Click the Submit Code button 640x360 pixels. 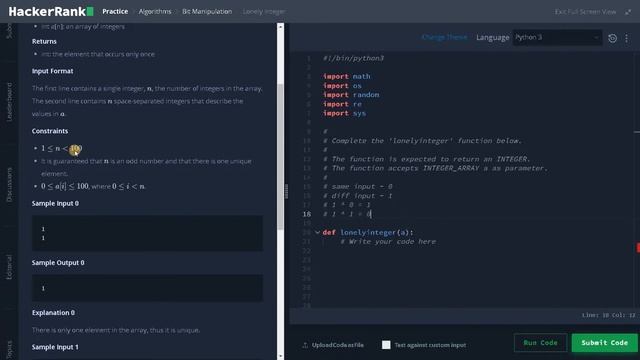click(x=604, y=342)
